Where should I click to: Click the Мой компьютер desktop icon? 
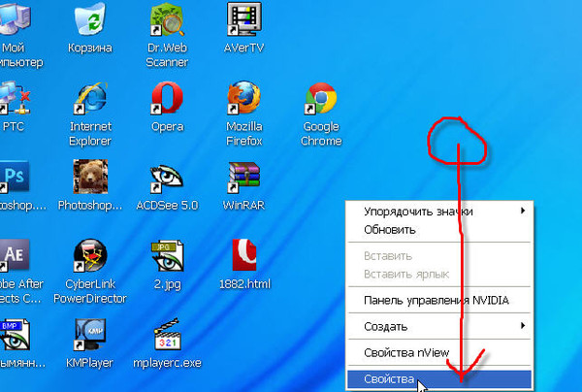(x=15, y=18)
